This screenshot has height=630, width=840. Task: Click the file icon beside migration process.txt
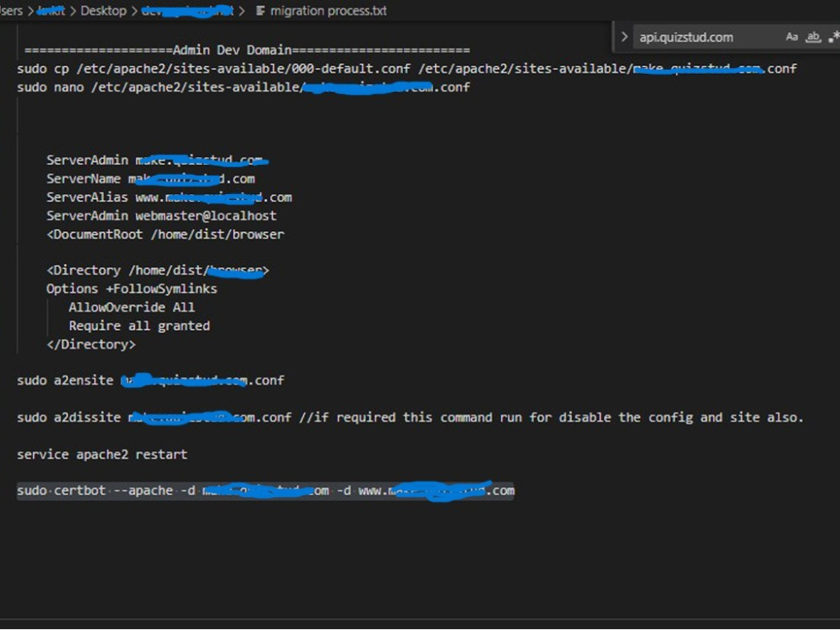[260, 11]
